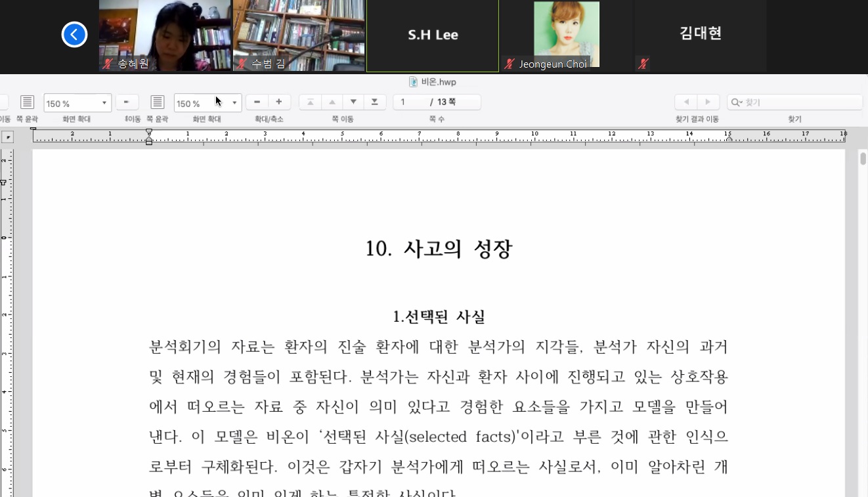
Task: Go to next search result
Action: coord(707,102)
